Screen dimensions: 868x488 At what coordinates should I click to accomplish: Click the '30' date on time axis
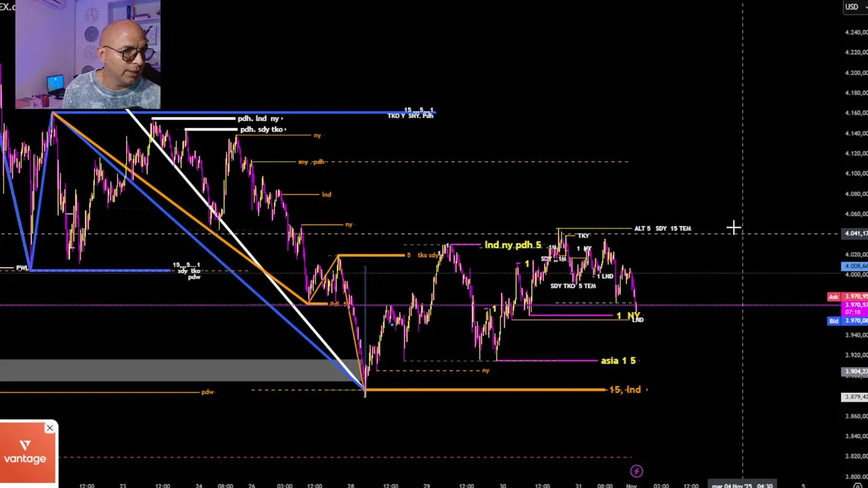click(502, 485)
